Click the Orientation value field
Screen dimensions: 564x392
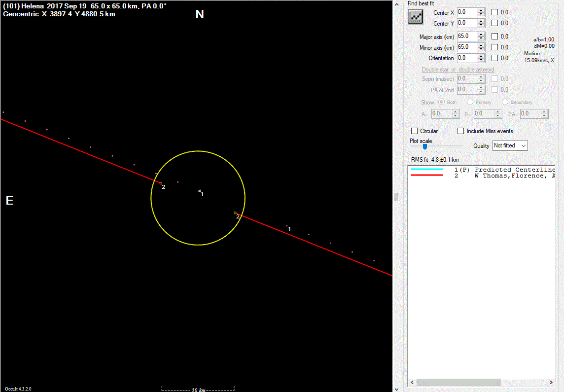467,58
